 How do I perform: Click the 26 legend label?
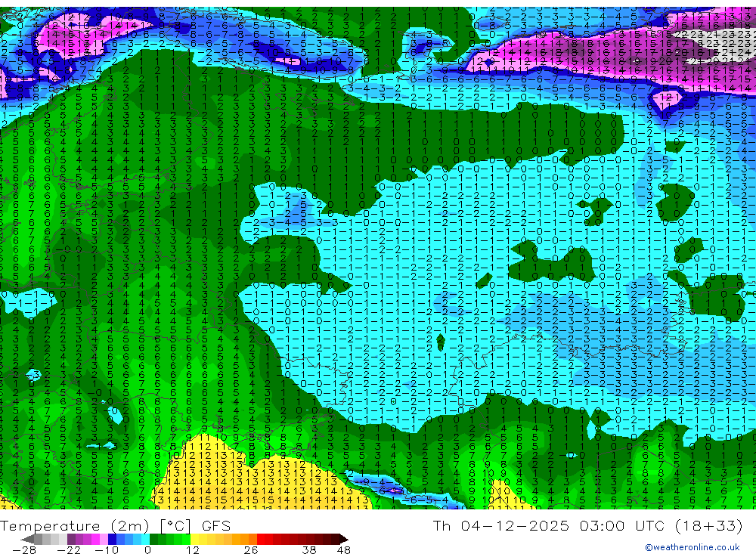(251, 549)
